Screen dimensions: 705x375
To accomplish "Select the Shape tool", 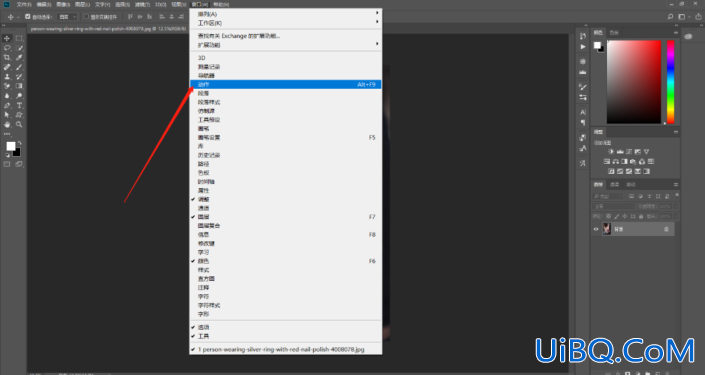I will pos(19,115).
